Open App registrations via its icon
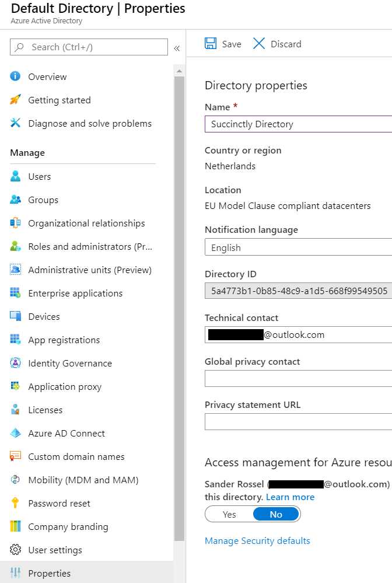Viewport: 392px width, 583px height. pyautogui.click(x=16, y=340)
